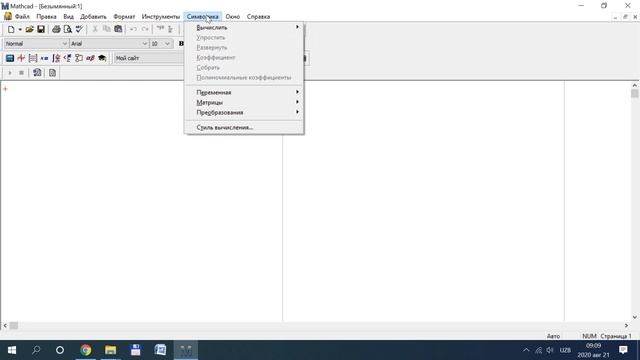Close the open Символика menu
This screenshot has height=360, width=640.
[202, 17]
